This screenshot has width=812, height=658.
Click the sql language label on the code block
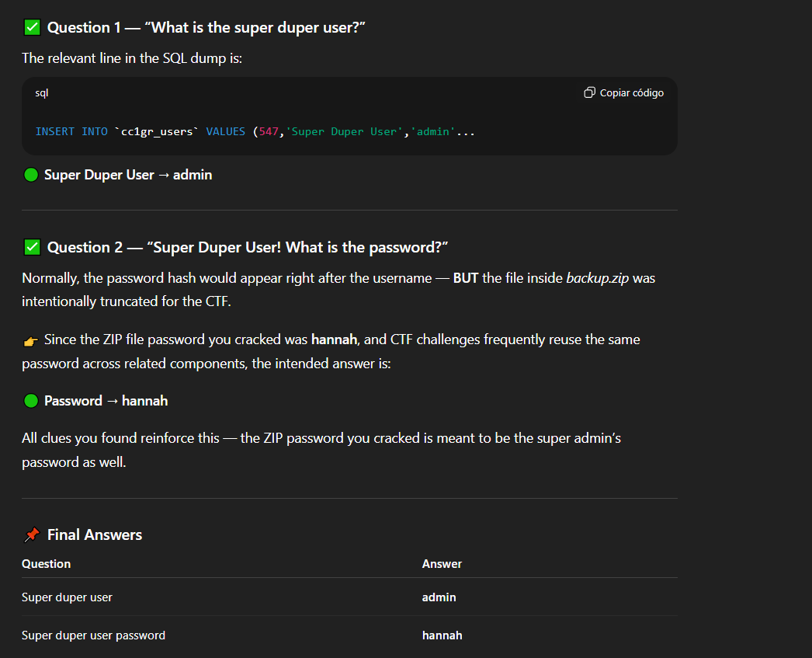coord(41,92)
